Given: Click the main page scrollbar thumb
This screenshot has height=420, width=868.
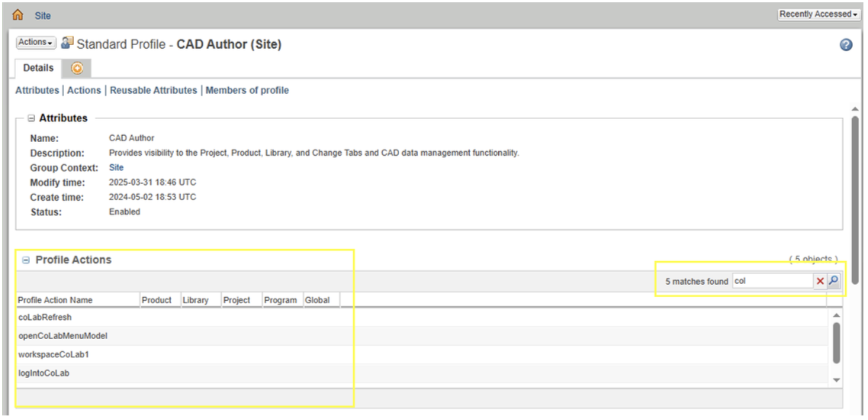Looking at the screenshot, I should (x=855, y=199).
